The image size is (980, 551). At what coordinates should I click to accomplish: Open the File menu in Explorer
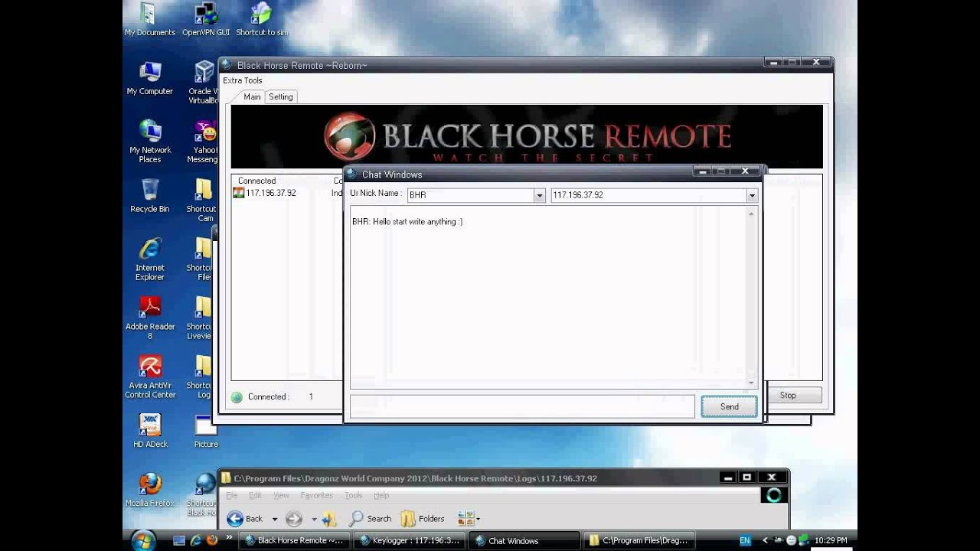click(232, 495)
